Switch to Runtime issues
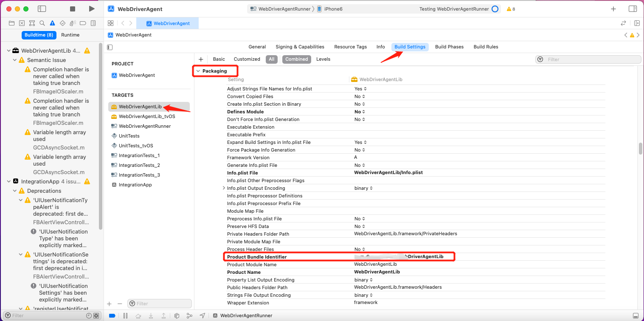Viewport: 644px width, 321px height. (70, 35)
